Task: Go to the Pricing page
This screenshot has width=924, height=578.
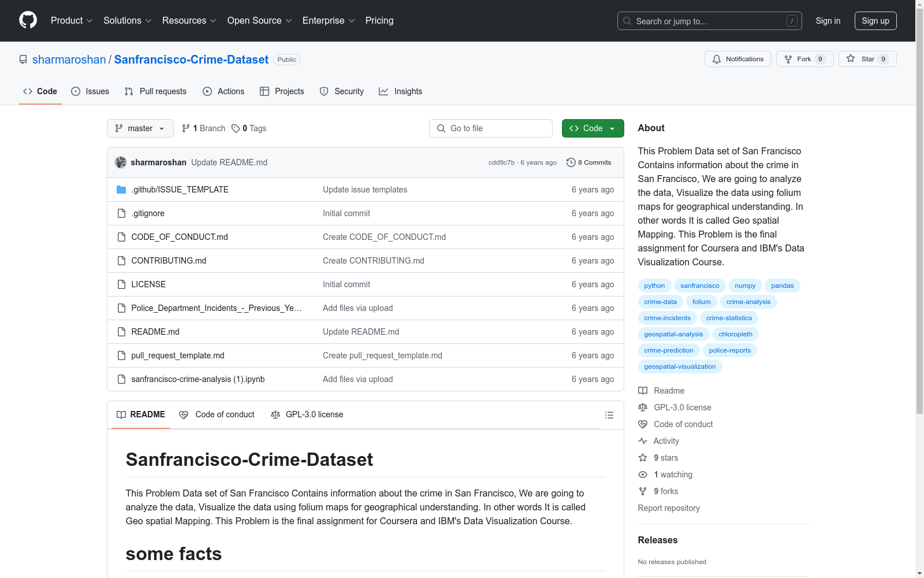Action: coord(379,20)
